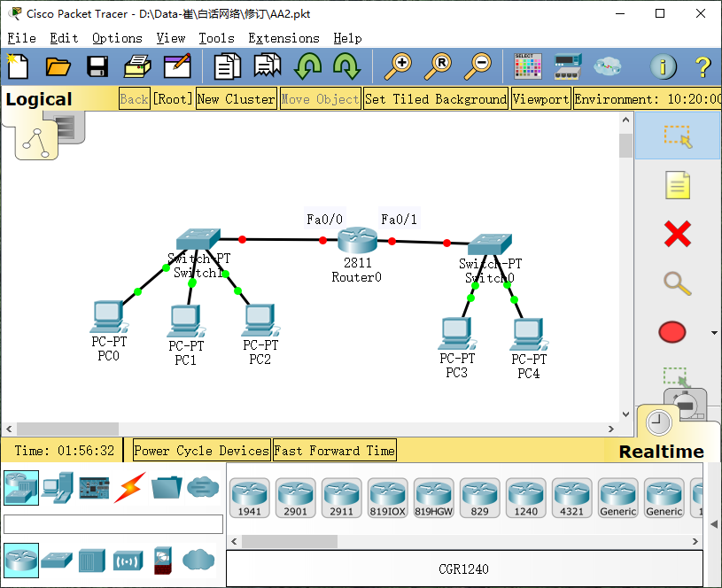722x588 pixels.
Task: Select the Switches subcategory icon
Action: coord(58,560)
